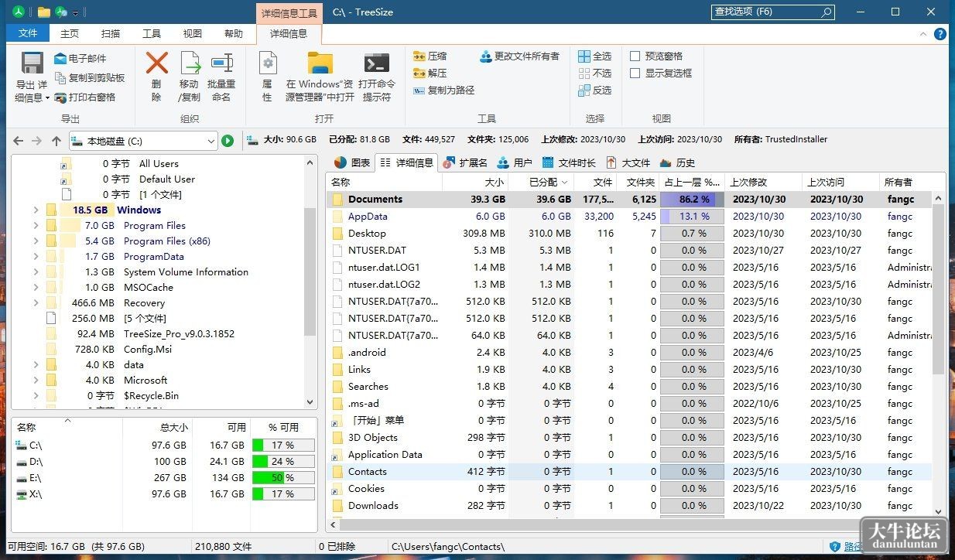The image size is (955, 560).
Task: Click the 电子邮件 email icon
Action: [x=60, y=59]
